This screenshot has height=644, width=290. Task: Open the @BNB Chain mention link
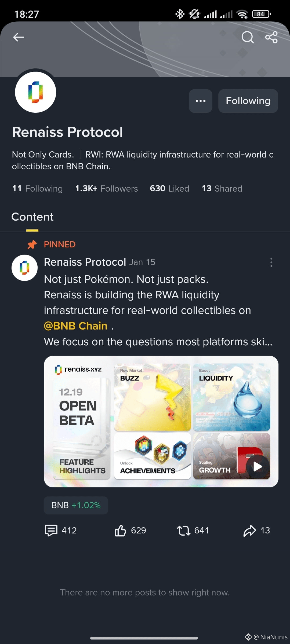click(x=76, y=326)
